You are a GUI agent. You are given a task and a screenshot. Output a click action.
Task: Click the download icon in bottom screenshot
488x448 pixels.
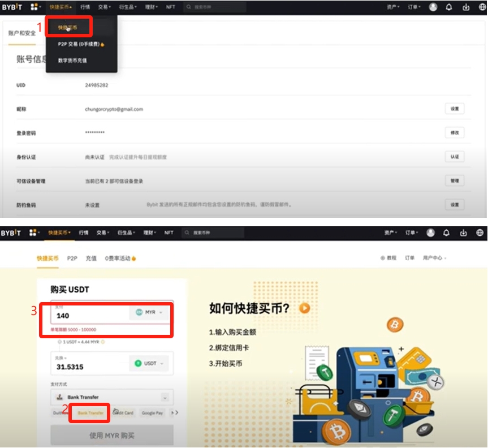click(463, 232)
